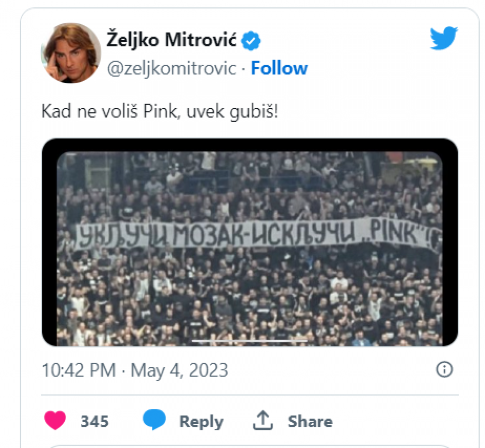Click the blue verified badge
This screenshot has height=448, width=485.
(251, 40)
